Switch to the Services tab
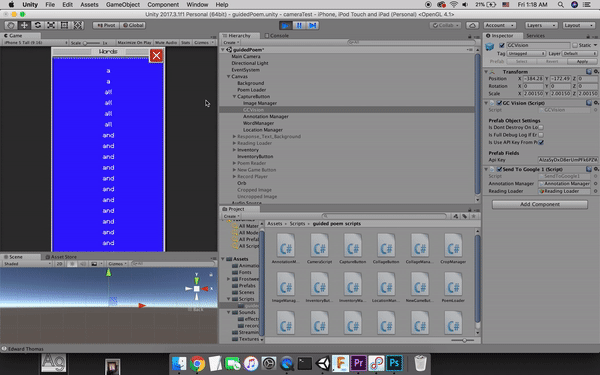 pyautogui.click(x=535, y=36)
